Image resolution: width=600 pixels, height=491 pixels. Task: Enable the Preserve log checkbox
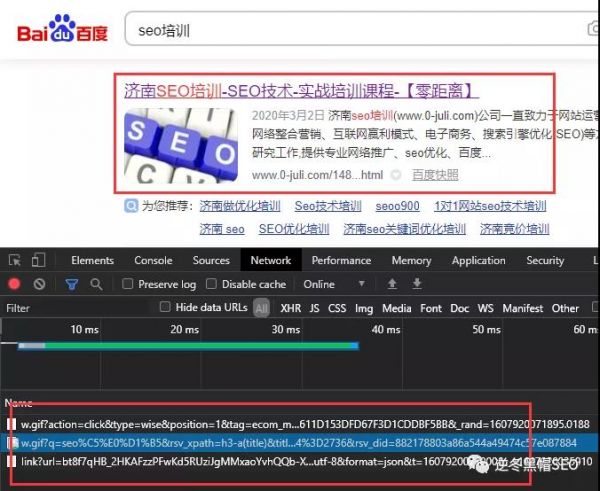click(128, 284)
